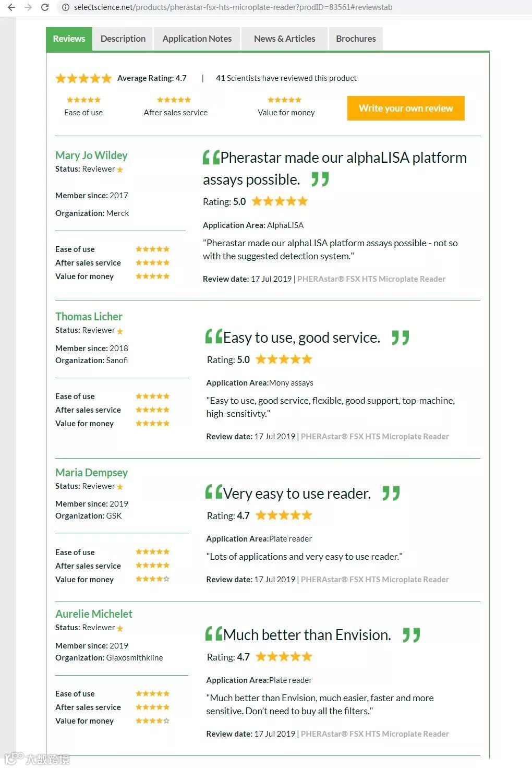Open Mary Jo Wildey's reviewer profile

coord(91,155)
